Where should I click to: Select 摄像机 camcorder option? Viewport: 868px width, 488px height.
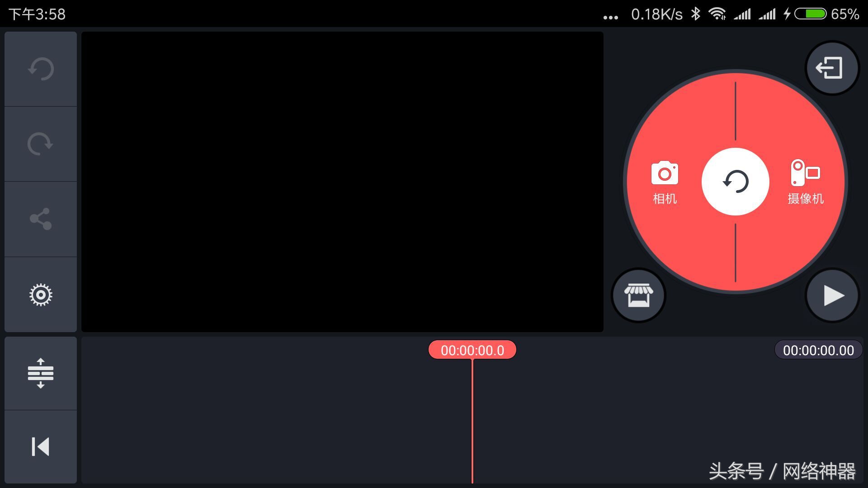pyautogui.click(x=805, y=182)
